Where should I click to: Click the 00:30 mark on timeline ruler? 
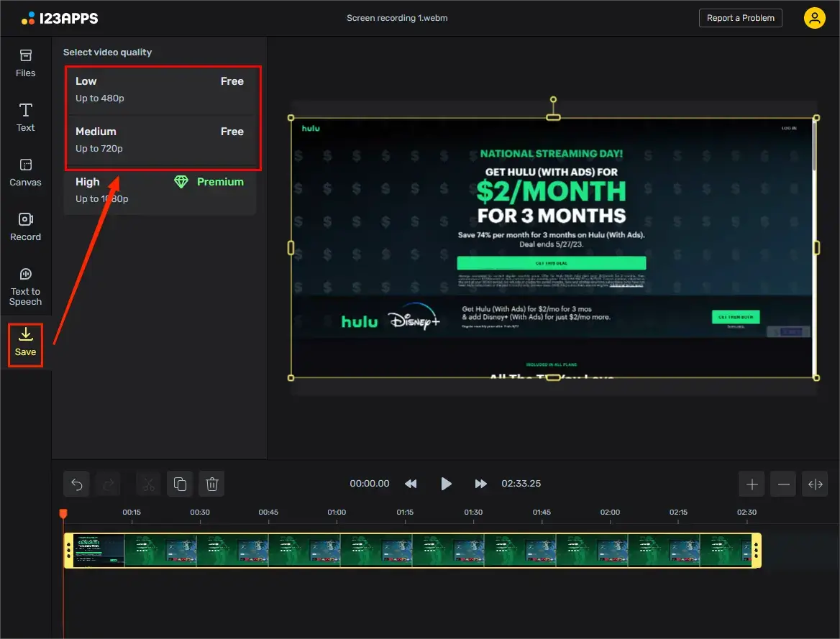(200, 512)
